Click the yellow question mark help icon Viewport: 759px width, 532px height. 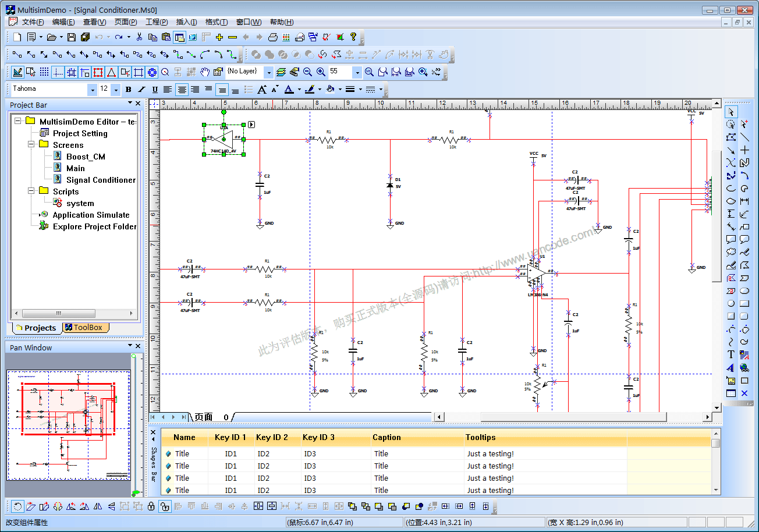coord(353,37)
